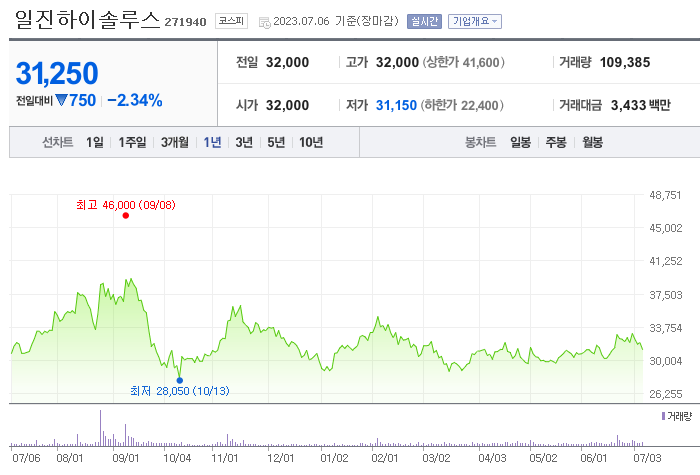Viewport: 700px width, 475px height.
Task: Click the 코스피 market badge
Action: pyautogui.click(x=231, y=21)
